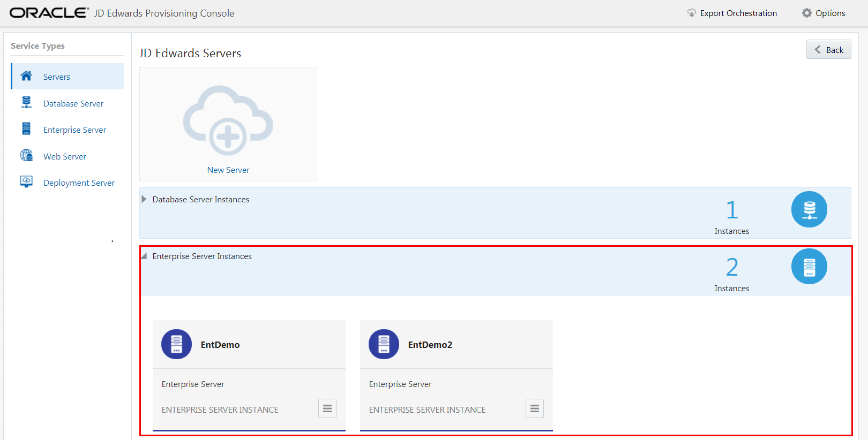
Task: Click the Database Server Instances round icon
Action: (x=809, y=209)
